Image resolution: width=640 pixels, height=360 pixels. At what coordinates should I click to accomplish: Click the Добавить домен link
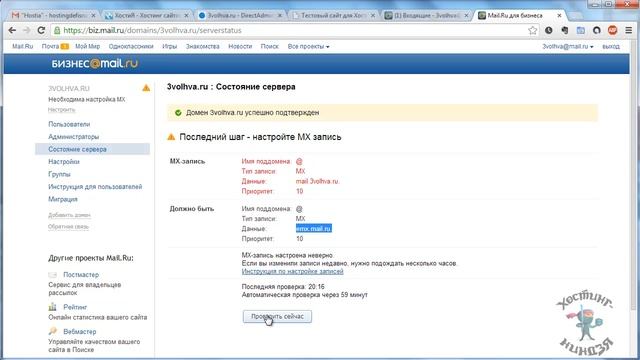[69, 215]
